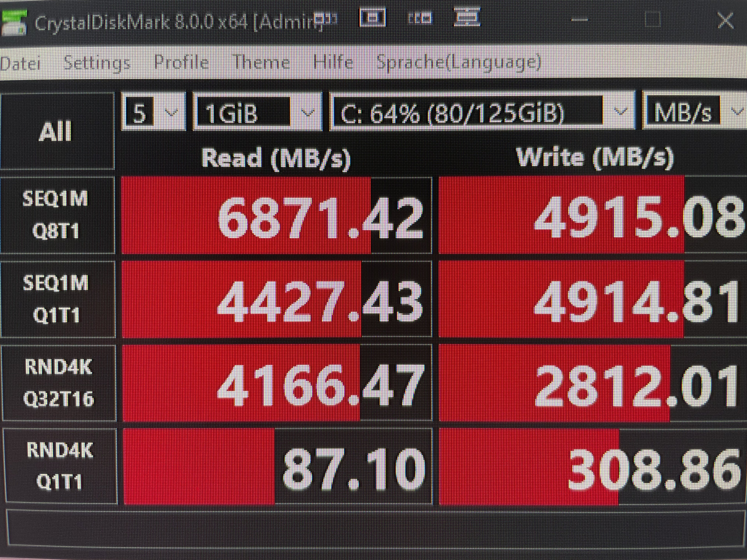Close the CrystalDiskMark window

pos(726,20)
